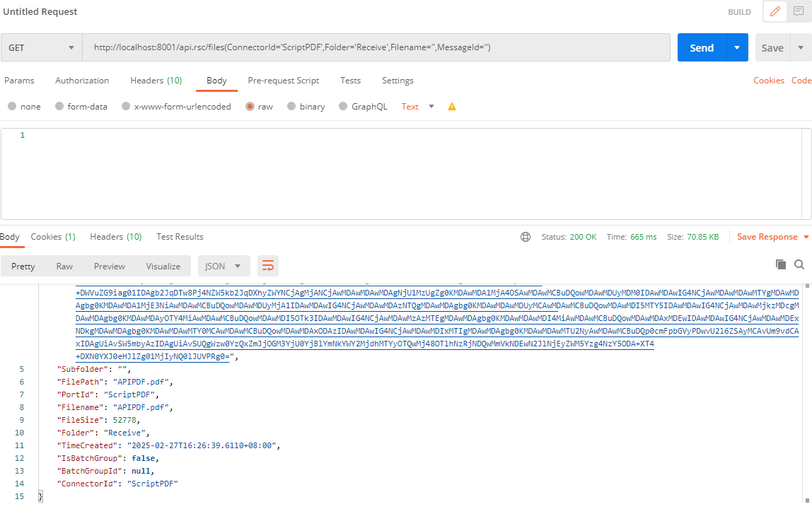The height and width of the screenshot is (509, 812).
Task: Click the Size 70.85 KB text
Action: point(692,237)
